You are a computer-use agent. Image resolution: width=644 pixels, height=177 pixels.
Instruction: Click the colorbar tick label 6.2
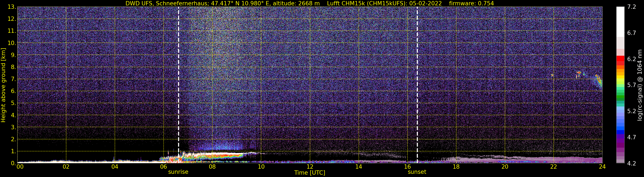tap(632, 59)
